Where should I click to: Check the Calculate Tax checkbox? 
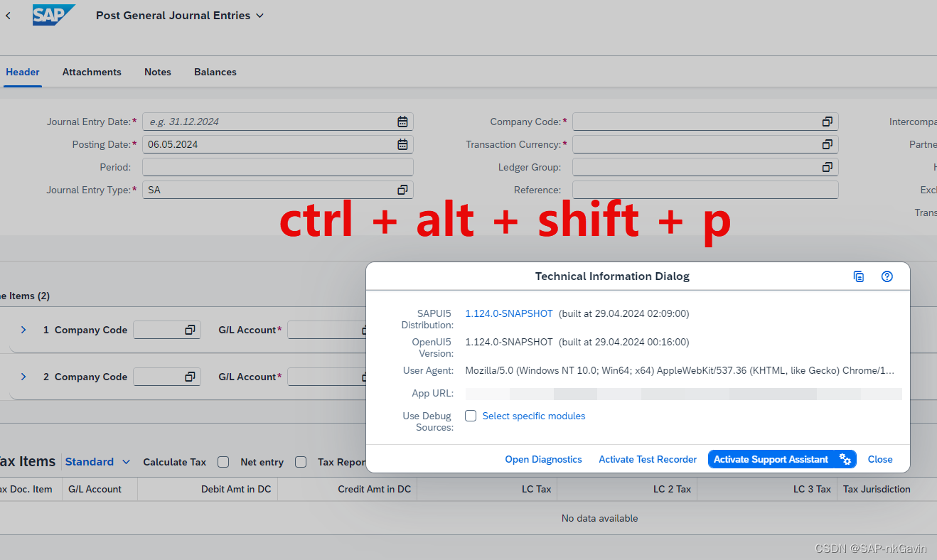[x=223, y=462]
